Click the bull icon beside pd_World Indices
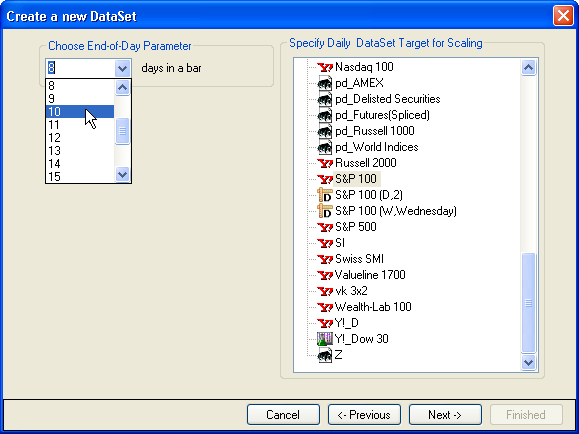579x434 pixels. tap(325, 147)
